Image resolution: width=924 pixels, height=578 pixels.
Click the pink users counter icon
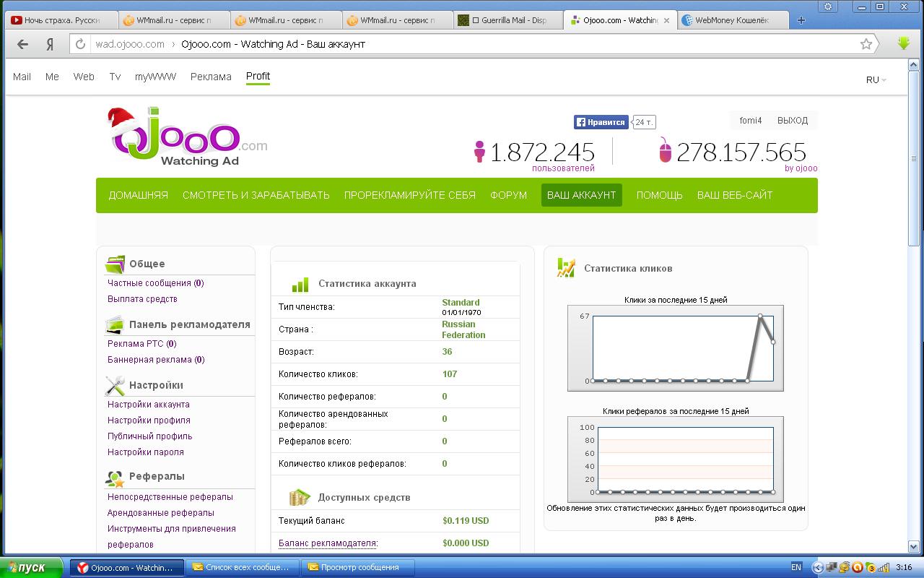479,152
